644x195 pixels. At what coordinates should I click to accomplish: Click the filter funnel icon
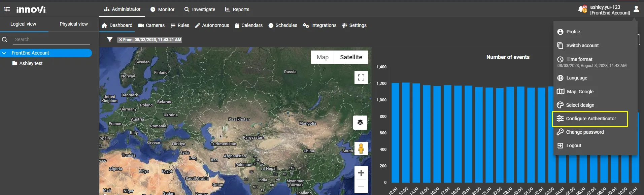[x=109, y=39]
